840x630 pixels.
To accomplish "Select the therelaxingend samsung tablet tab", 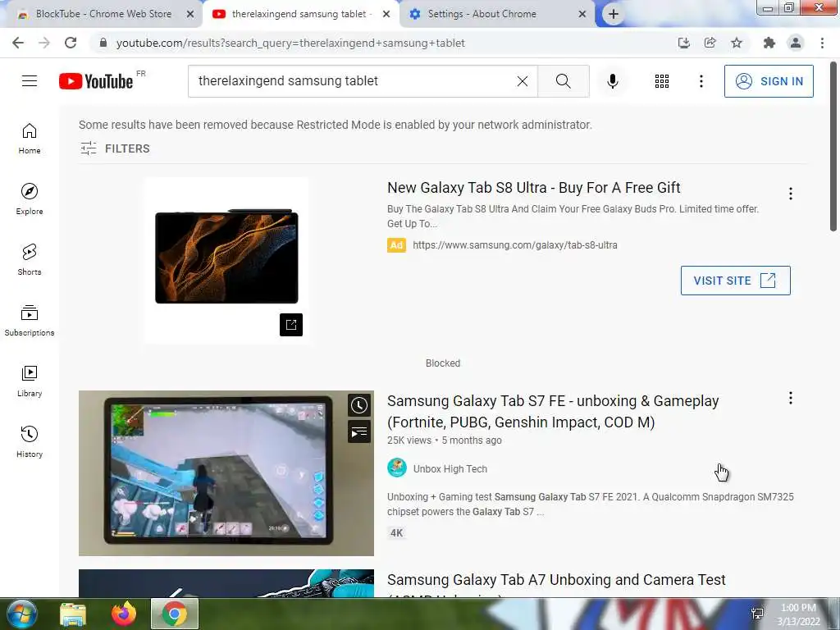I will click(x=299, y=14).
